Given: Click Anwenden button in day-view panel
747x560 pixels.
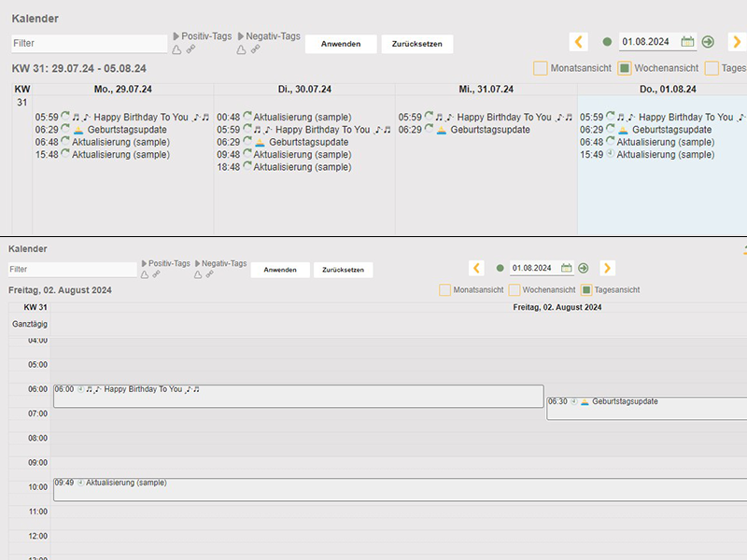Looking at the screenshot, I should pos(280,270).
